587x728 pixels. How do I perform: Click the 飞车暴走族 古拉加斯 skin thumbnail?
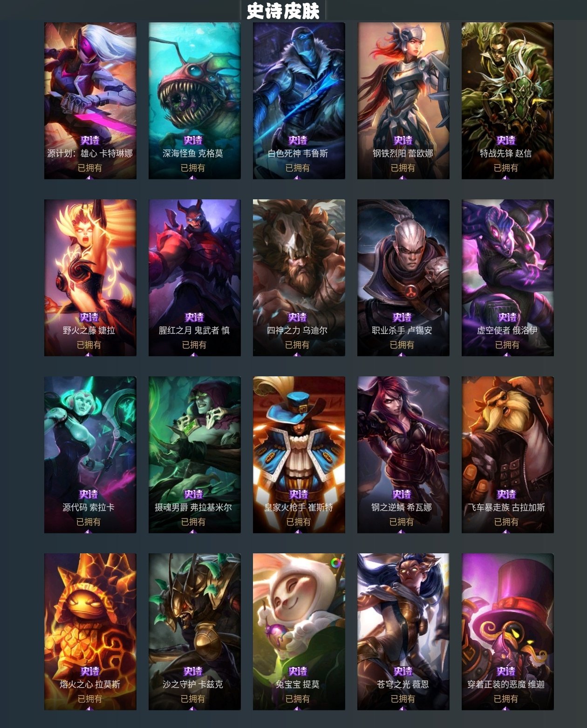(x=508, y=455)
